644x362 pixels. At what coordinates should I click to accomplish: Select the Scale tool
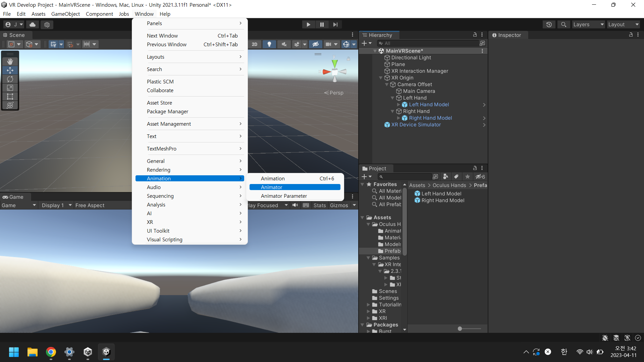pyautogui.click(x=10, y=87)
